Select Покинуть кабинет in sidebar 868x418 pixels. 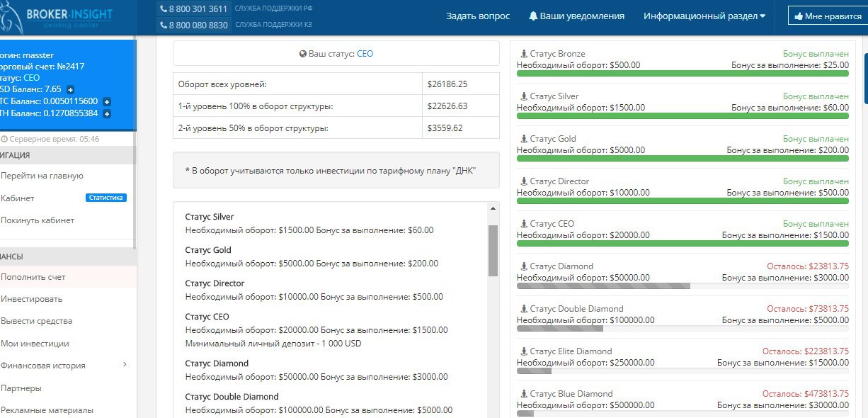click(37, 220)
